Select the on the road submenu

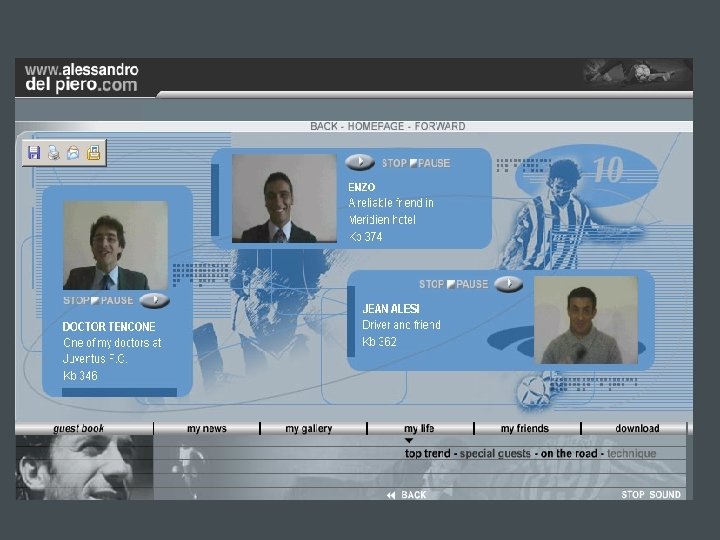tap(569, 454)
